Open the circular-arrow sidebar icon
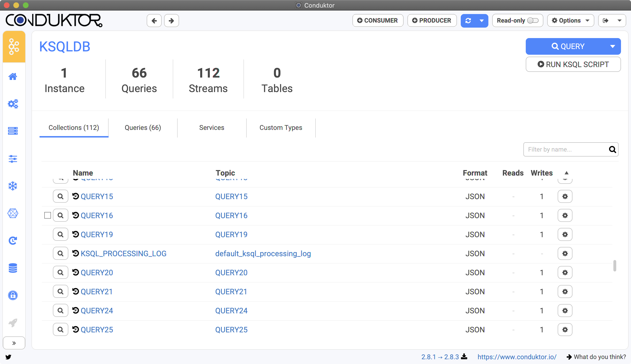Image resolution: width=631 pixels, height=364 pixels. (13, 241)
